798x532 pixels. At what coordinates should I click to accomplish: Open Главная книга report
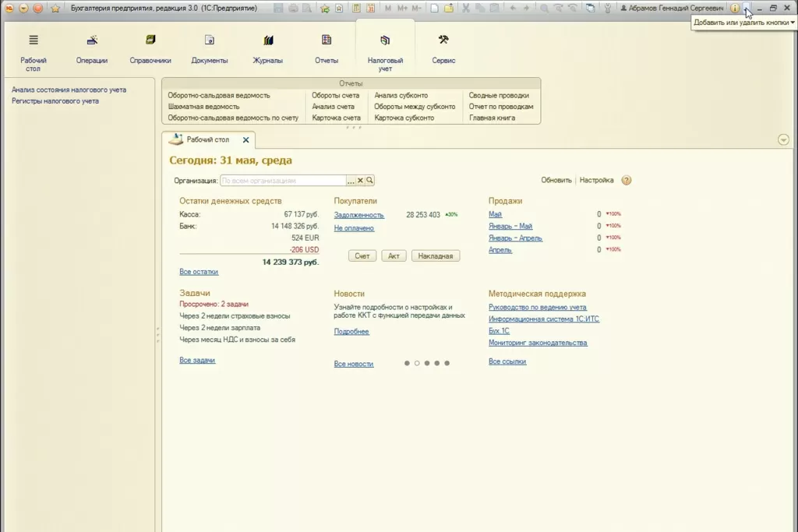coord(492,118)
